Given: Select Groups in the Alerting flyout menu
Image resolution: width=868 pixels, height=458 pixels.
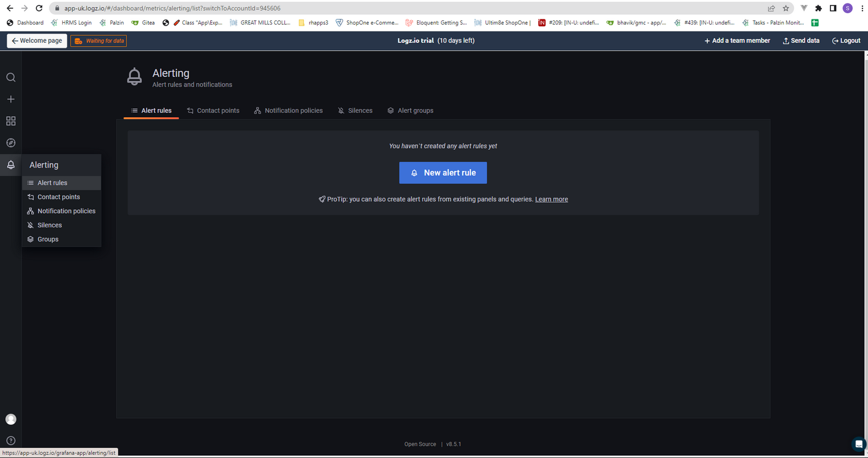Looking at the screenshot, I should (61, 239).
